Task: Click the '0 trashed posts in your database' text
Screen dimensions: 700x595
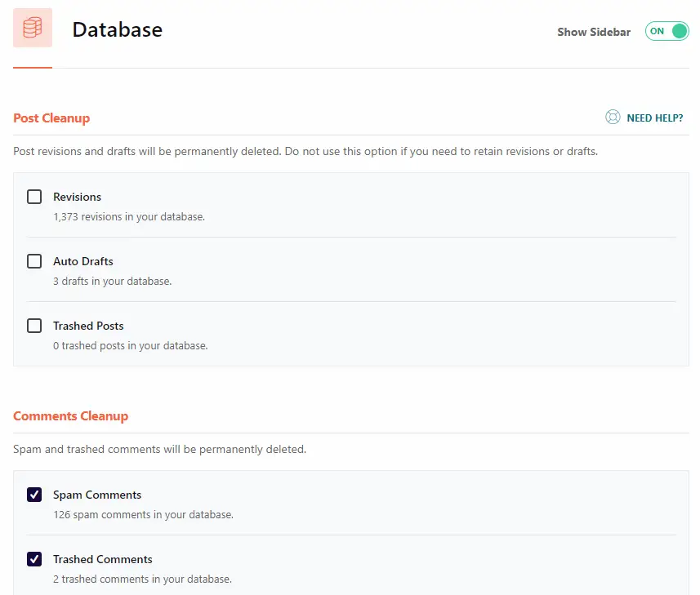Action: coord(131,346)
